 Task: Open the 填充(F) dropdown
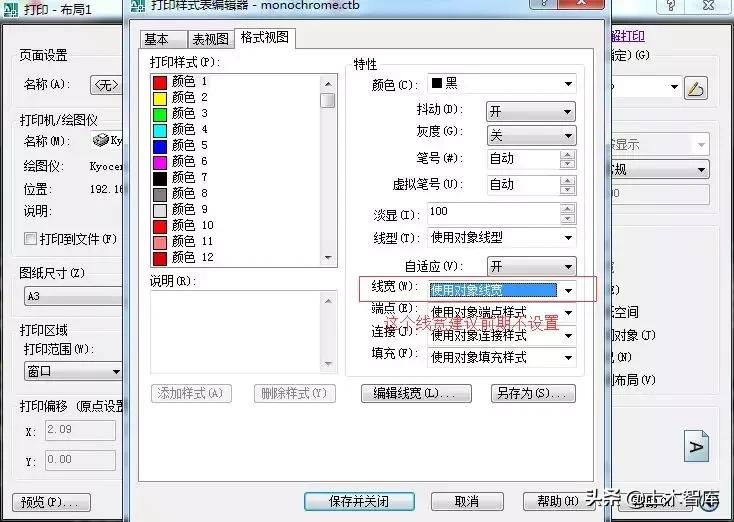501,358
